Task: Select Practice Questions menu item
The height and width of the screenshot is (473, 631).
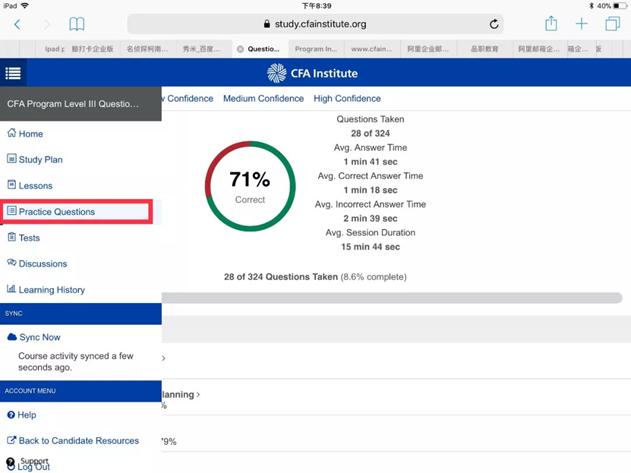Action: (56, 212)
